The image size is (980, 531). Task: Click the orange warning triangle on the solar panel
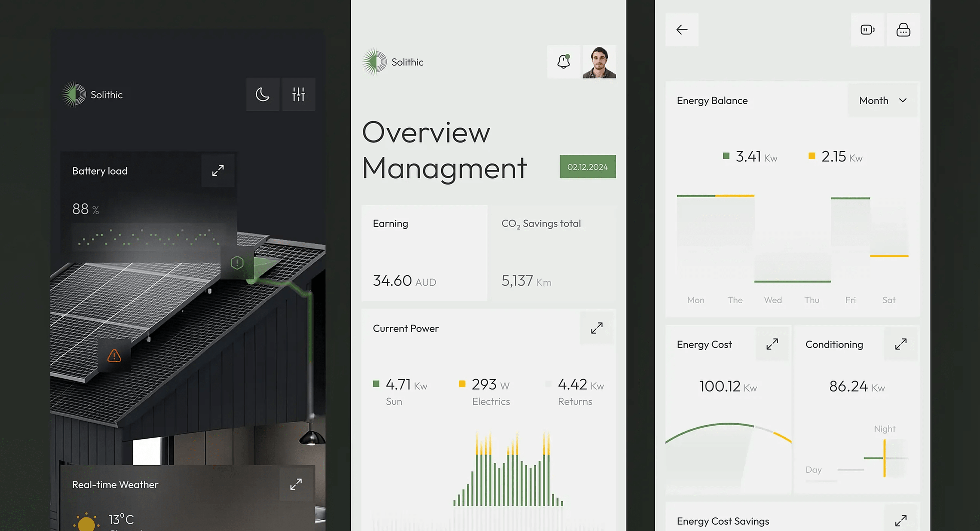[114, 356]
